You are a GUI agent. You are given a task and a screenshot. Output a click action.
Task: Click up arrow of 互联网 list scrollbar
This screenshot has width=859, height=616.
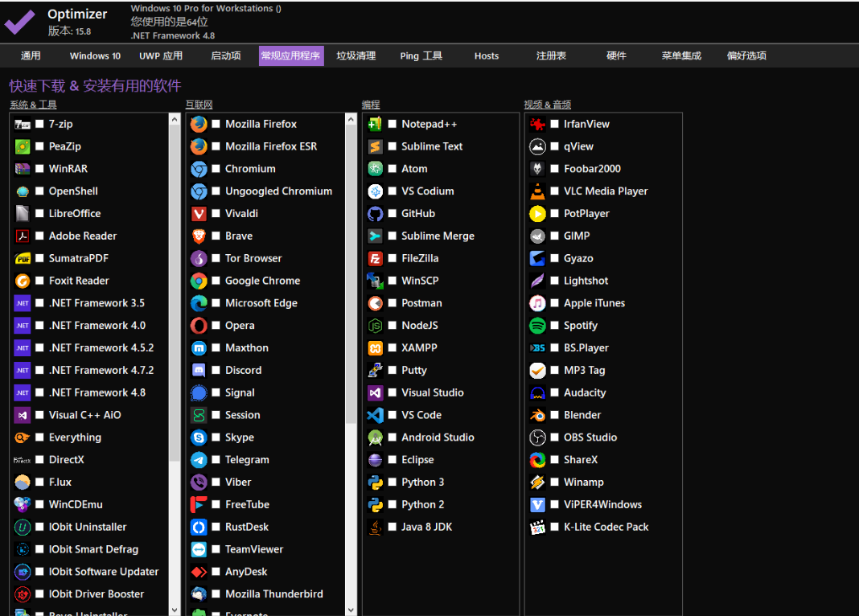tap(351, 119)
